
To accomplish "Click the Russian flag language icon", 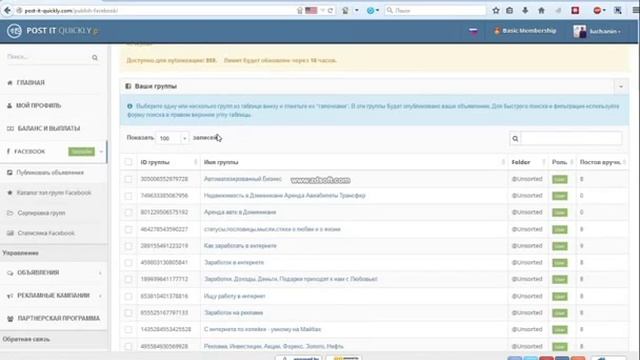I will pyautogui.click(x=473, y=31).
